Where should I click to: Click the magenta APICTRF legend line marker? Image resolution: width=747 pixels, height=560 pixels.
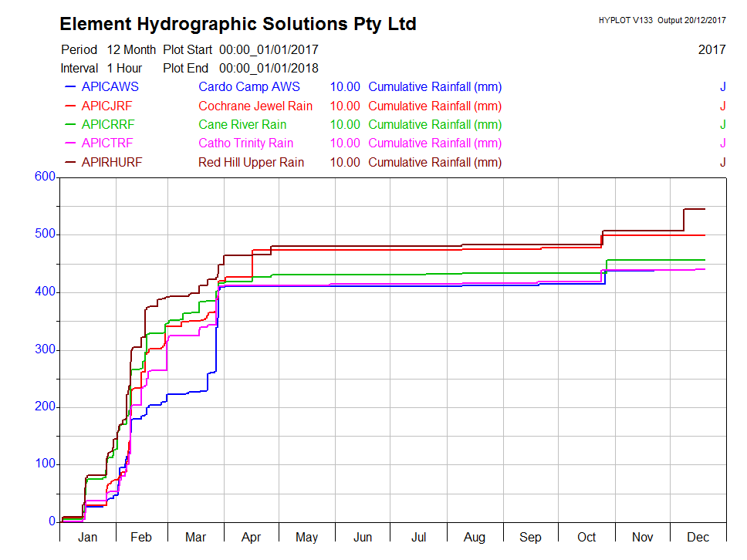click(71, 143)
